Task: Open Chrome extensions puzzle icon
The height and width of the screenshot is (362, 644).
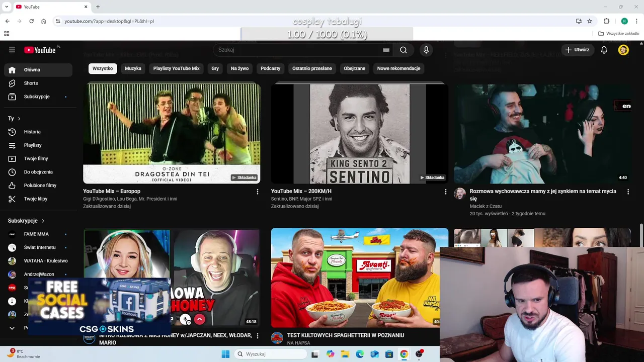Action: pos(607,21)
